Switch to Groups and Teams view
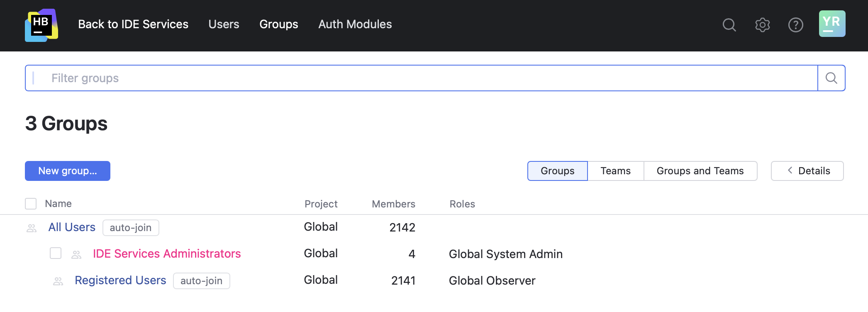This screenshot has height=312, width=868. click(x=700, y=171)
